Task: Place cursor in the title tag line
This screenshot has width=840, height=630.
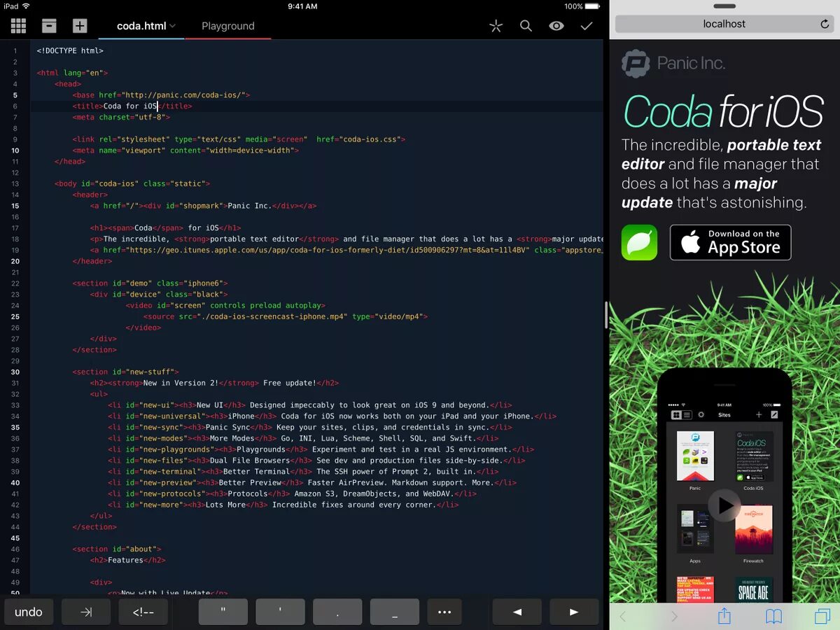Action: [132, 106]
